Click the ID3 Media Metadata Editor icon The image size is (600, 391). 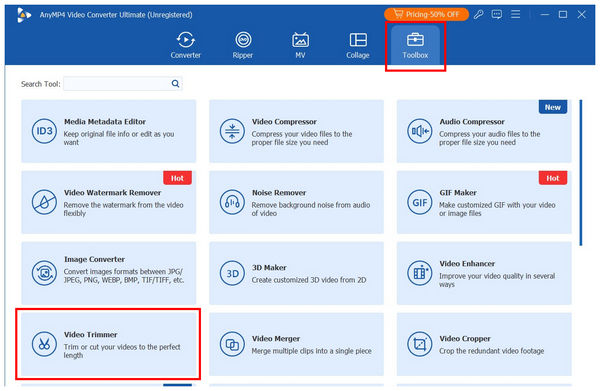44,131
